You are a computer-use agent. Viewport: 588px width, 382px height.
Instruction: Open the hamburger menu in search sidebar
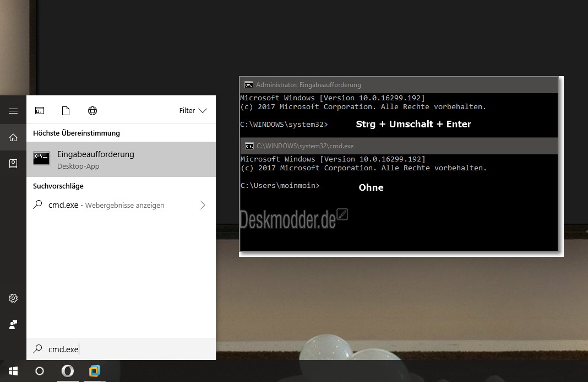tap(13, 111)
